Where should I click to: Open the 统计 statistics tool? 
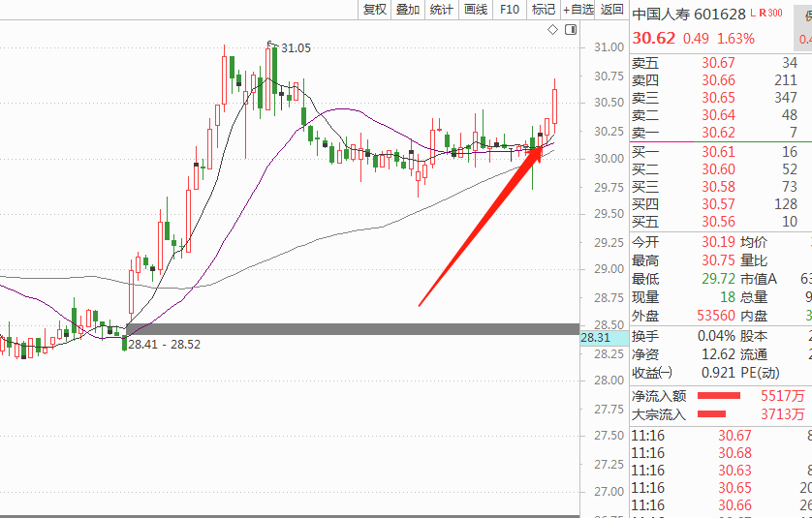[x=441, y=10]
